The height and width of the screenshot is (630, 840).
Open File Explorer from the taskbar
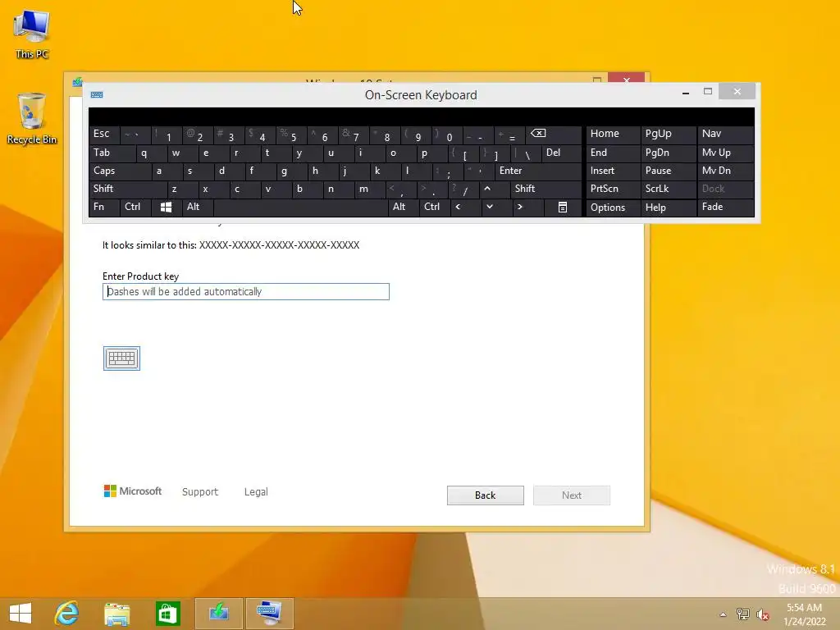click(x=116, y=614)
